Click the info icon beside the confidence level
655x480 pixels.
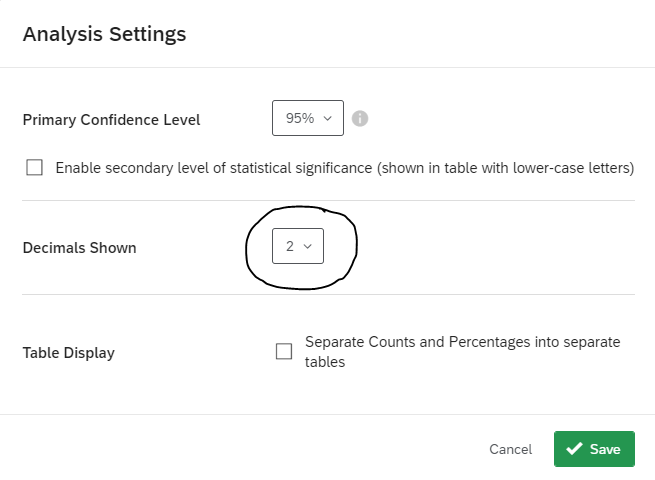[360, 119]
